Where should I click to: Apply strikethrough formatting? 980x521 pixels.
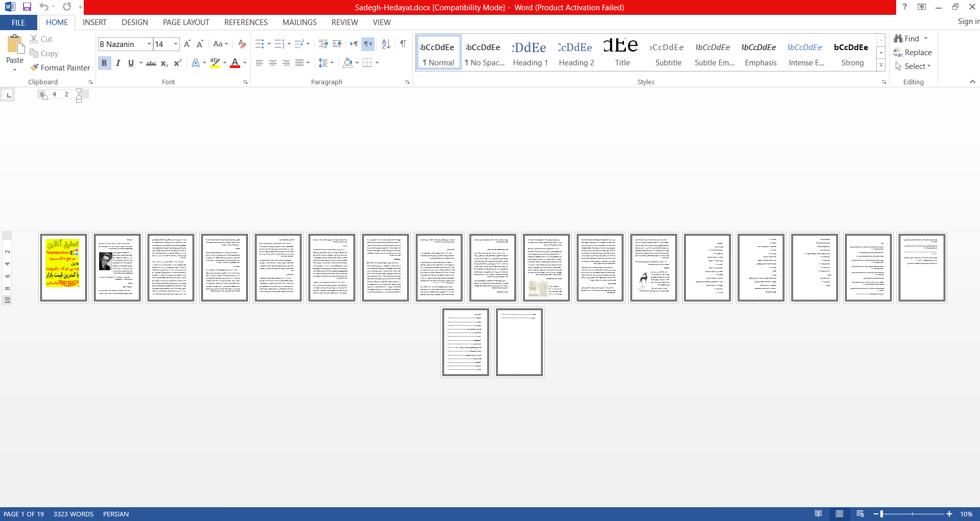tap(151, 63)
